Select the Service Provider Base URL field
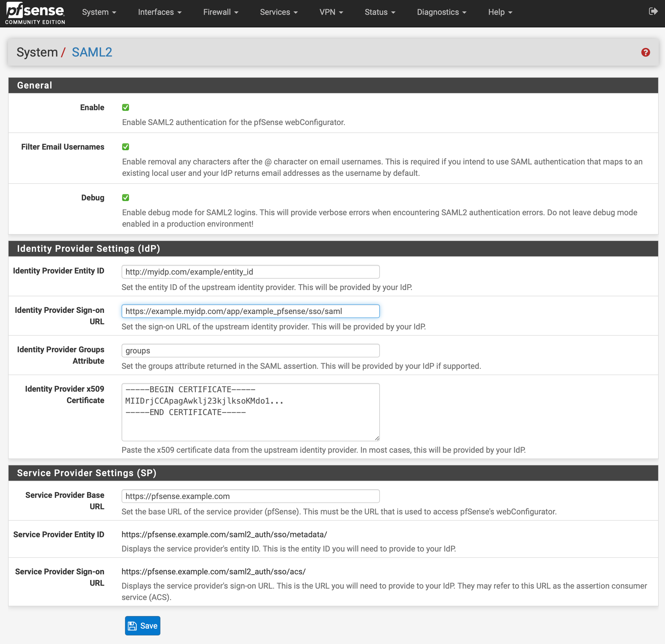This screenshot has width=665, height=644. (x=250, y=496)
